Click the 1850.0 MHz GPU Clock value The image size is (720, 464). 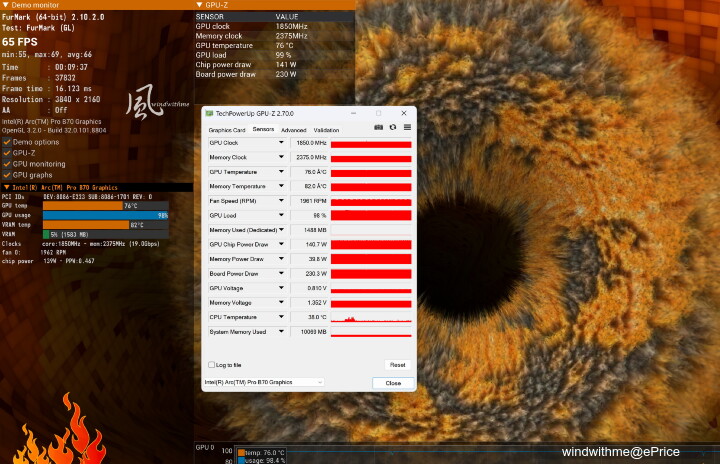pos(311,143)
